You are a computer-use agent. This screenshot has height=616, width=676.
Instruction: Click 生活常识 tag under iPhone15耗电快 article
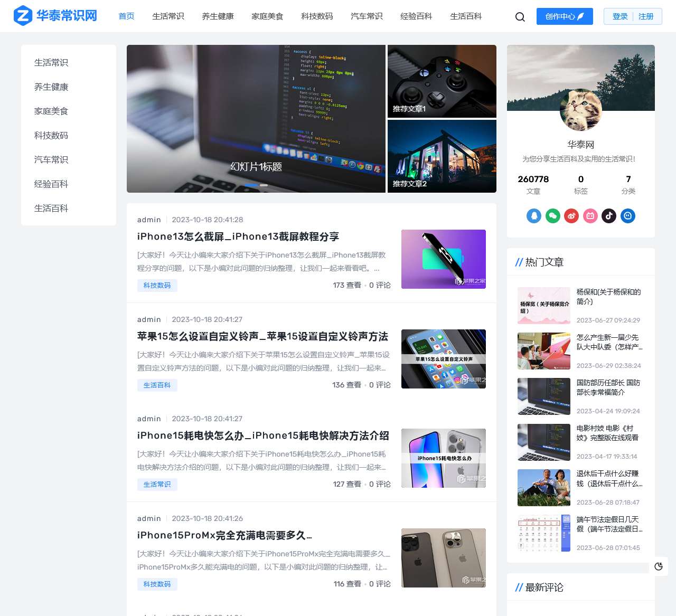tap(157, 485)
